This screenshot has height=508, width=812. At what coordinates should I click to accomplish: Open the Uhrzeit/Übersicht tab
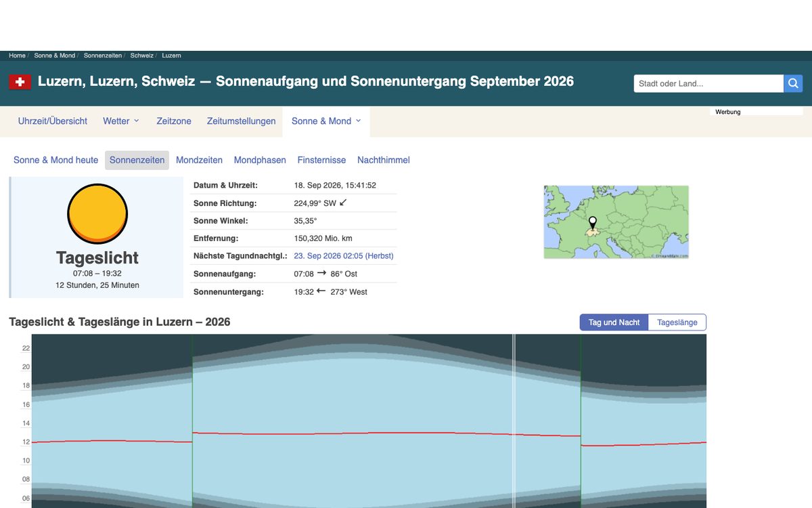pos(53,121)
